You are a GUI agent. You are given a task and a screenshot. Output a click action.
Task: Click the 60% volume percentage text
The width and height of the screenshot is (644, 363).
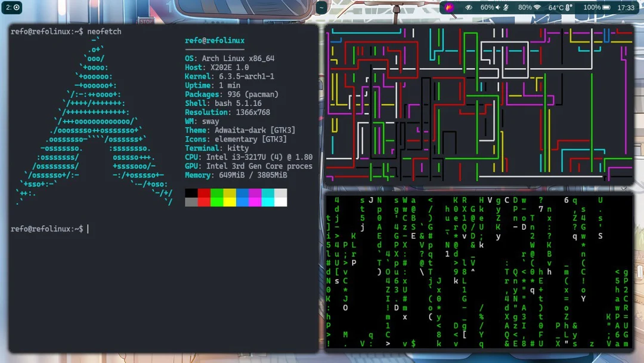tap(487, 8)
